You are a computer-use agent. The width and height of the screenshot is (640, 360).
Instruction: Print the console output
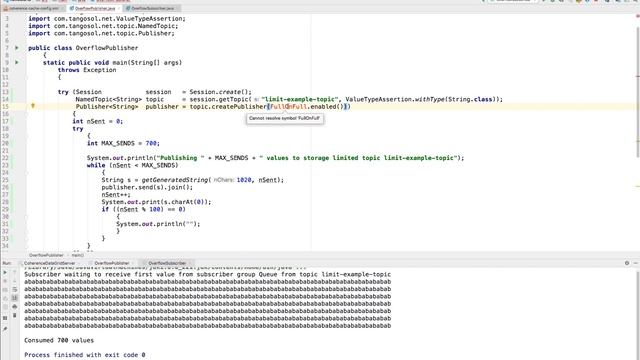click(15, 307)
